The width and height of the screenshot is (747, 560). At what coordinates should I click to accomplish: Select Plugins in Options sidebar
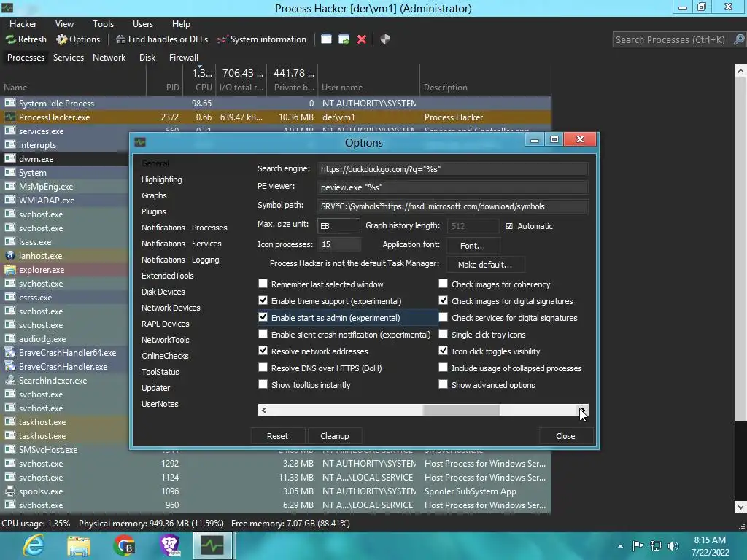pos(153,211)
